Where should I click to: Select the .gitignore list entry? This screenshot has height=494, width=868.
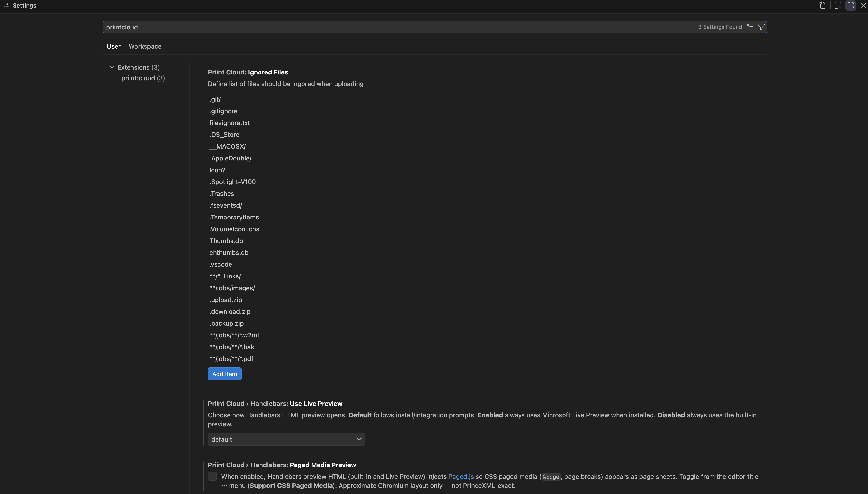point(223,111)
